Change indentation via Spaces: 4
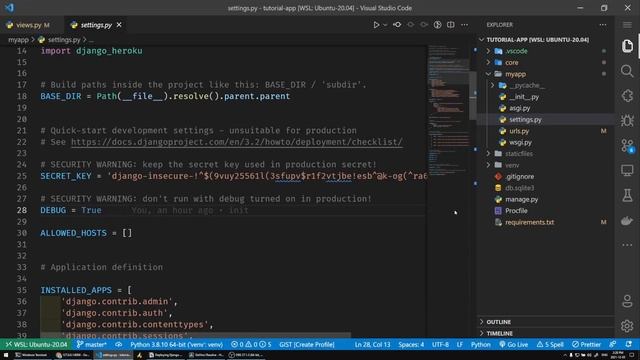 [411, 344]
